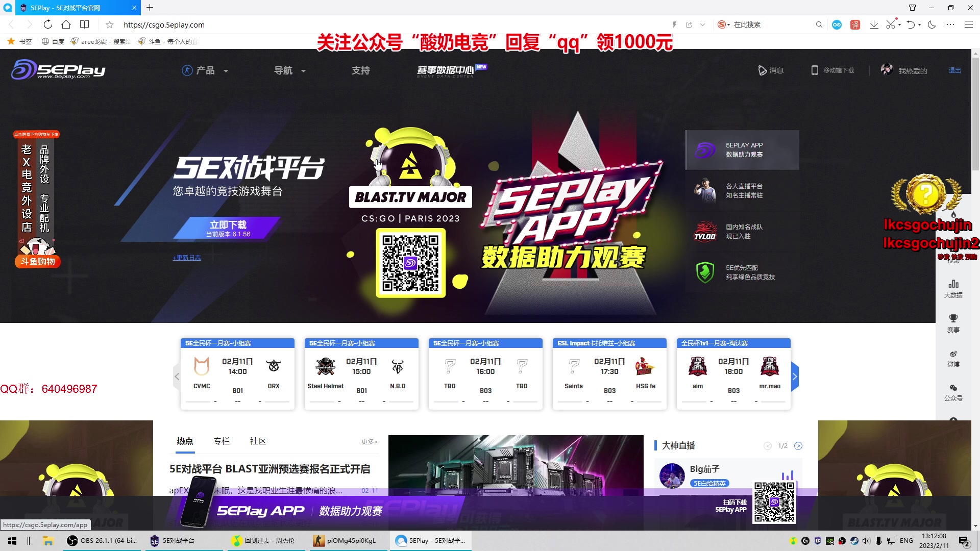Open the reading book icon beside home
This screenshot has width=980, height=551.
pyautogui.click(x=85, y=24)
